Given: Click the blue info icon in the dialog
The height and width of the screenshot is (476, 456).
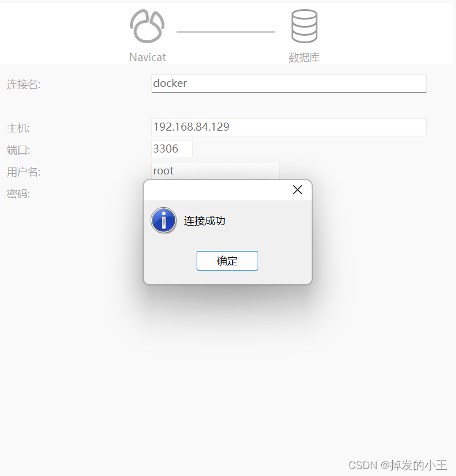Looking at the screenshot, I should (163, 220).
